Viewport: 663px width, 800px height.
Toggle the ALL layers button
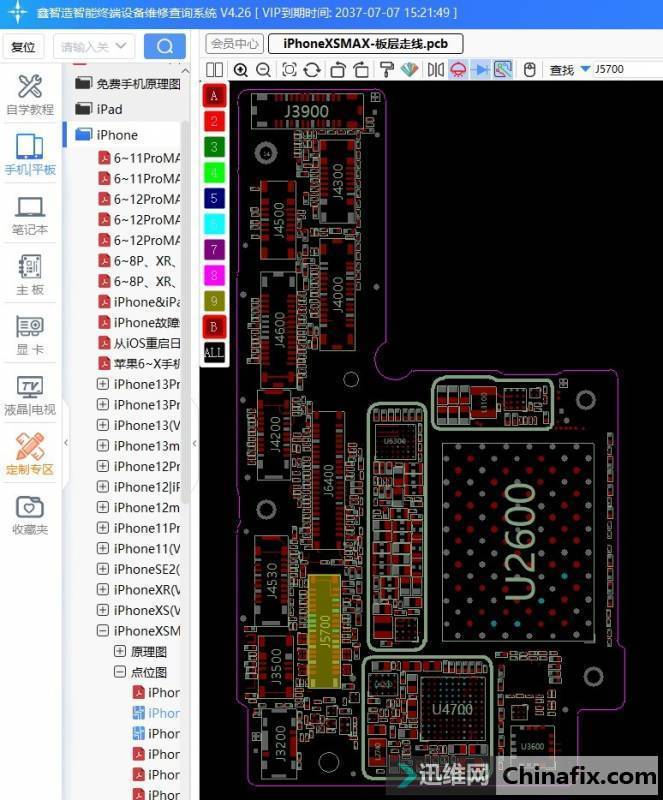tap(214, 352)
